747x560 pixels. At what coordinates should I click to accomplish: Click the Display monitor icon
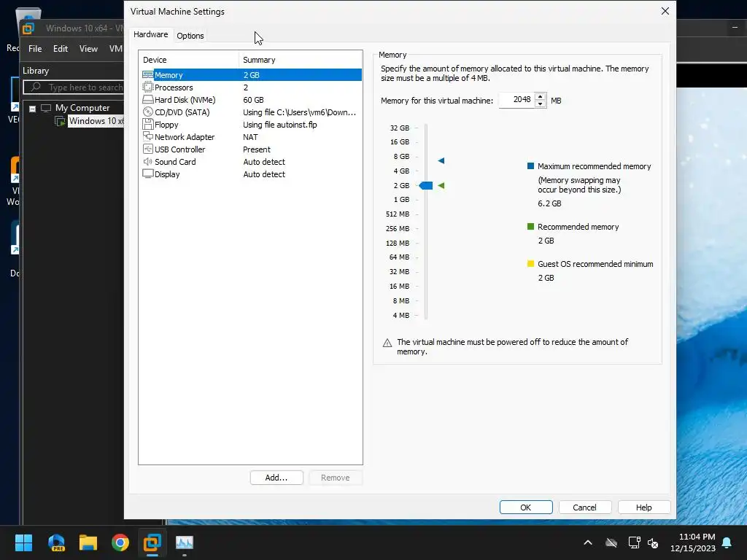click(147, 174)
